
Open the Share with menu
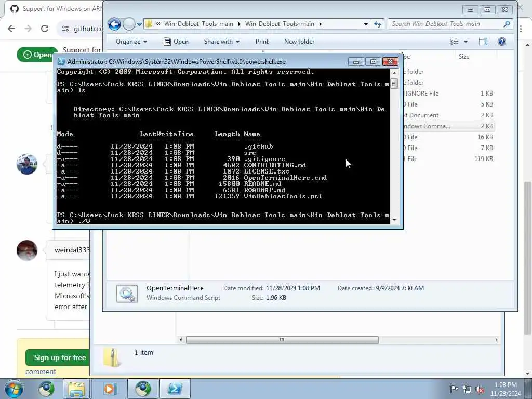[221, 42]
